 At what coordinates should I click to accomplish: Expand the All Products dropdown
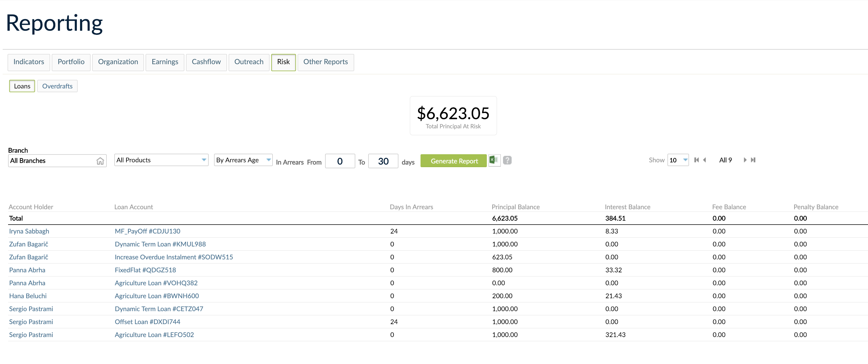(161, 160)
